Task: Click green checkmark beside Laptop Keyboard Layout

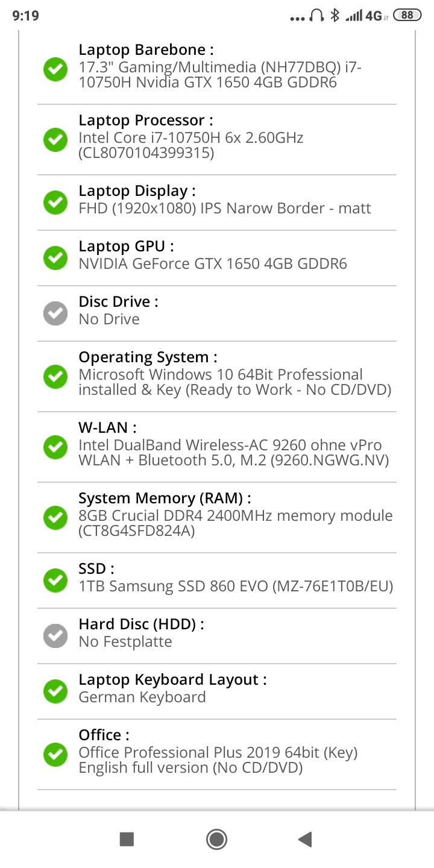Action: coord(55,691)
